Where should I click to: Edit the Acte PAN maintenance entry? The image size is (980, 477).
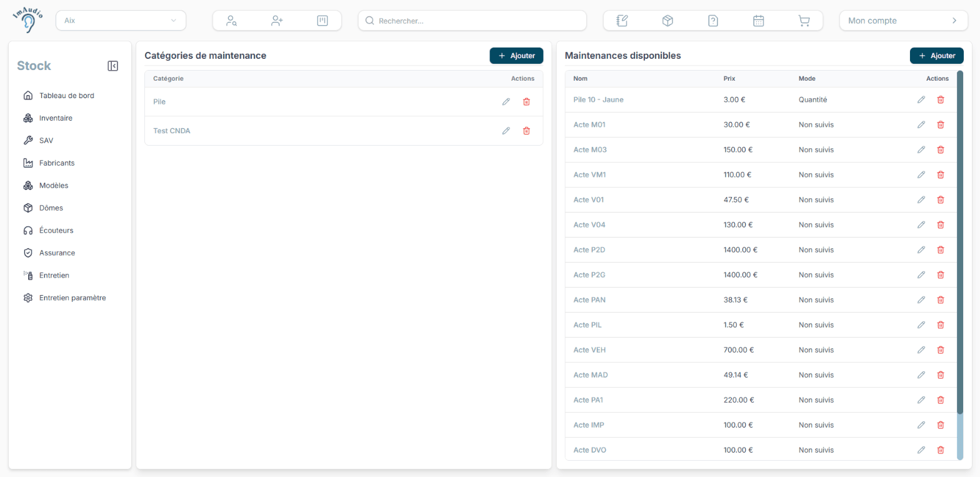921,299
